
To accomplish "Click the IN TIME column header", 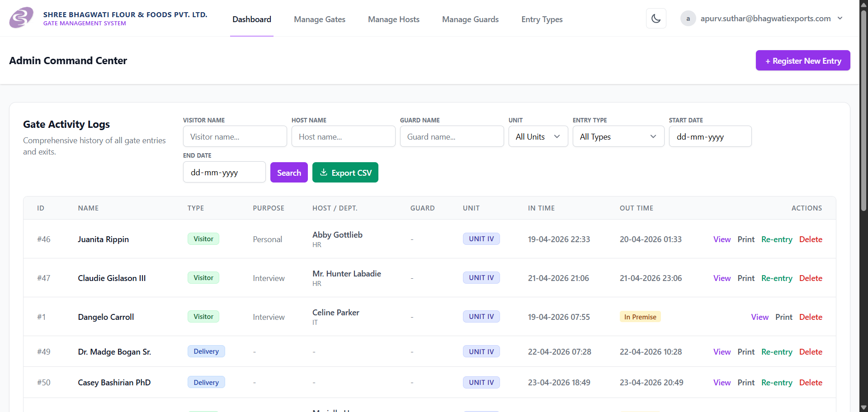I will [x=541, y=208].
